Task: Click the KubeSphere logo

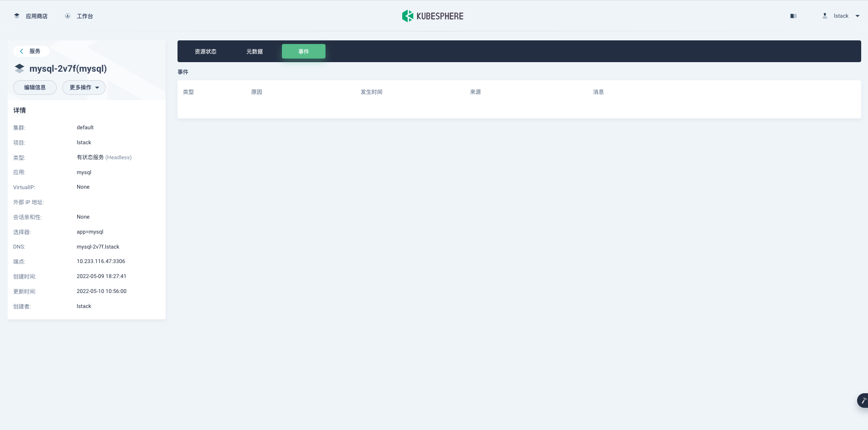Action: (x=433, y=16)
